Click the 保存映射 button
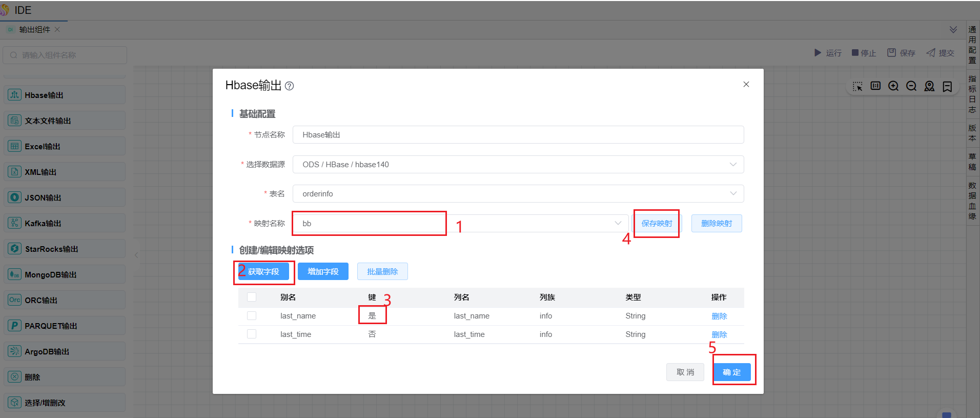 point(657,224)
